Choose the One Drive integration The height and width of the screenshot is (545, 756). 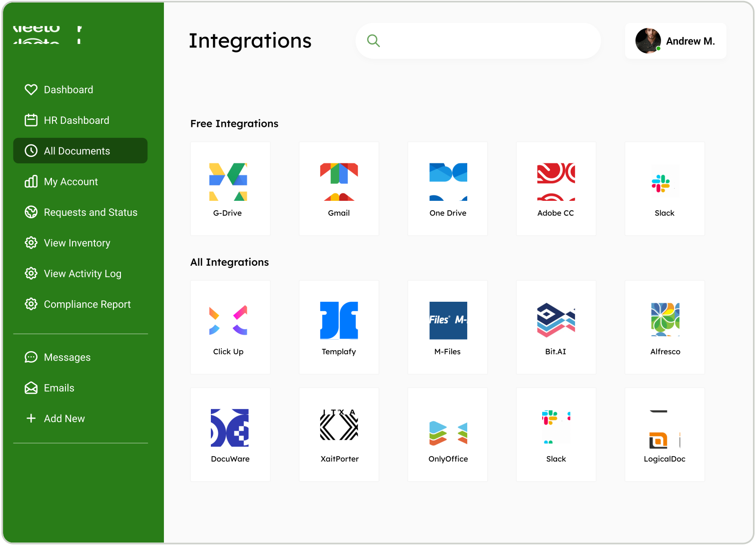[448, 188]
